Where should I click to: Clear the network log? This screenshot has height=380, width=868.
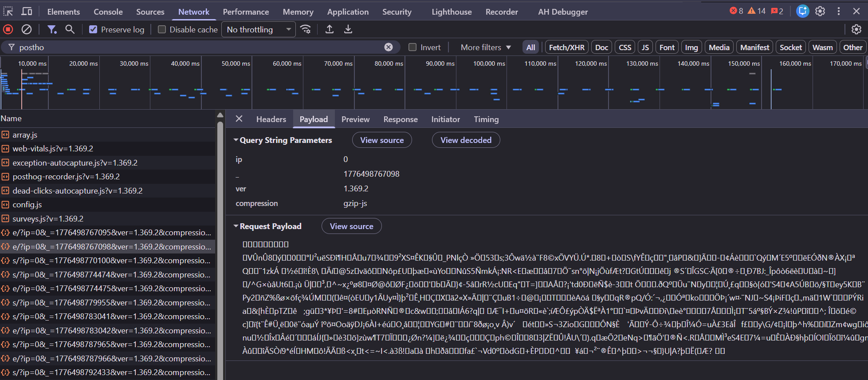(x=27, y=29)
